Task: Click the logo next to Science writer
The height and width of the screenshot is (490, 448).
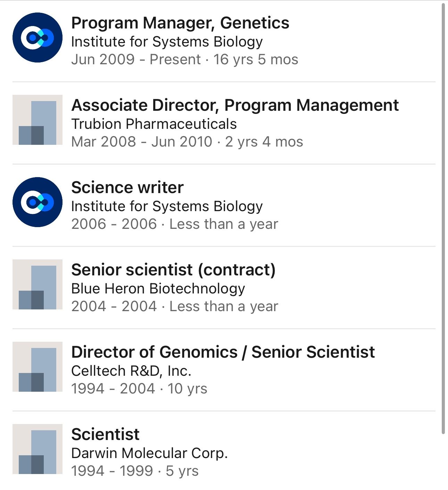Action: 38,202
